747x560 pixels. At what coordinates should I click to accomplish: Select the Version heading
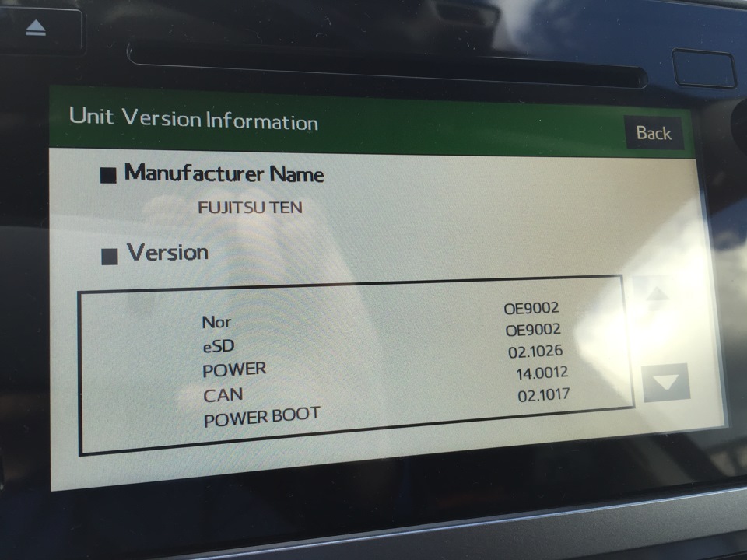167,252
